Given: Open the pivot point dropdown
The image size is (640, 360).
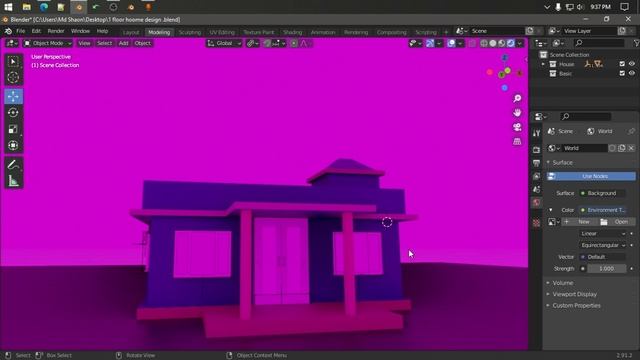Looking at the screenshot, I should click(253, 43).
